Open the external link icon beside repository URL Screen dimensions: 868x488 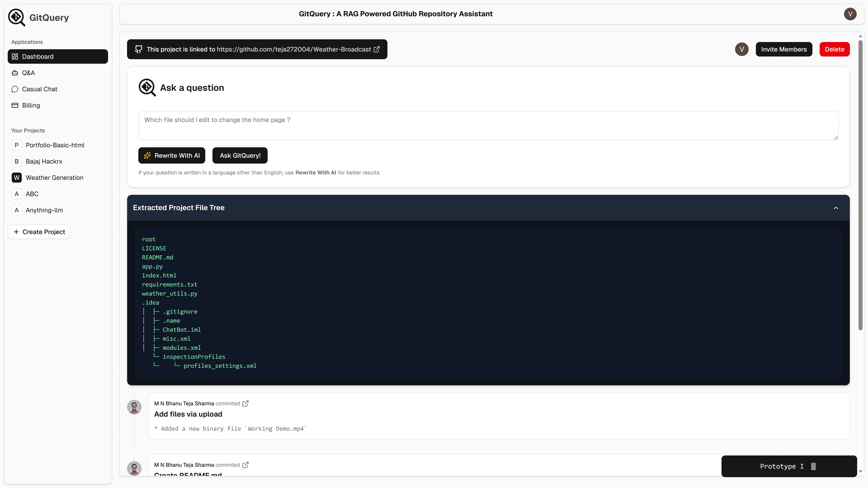tap(376, 49)
